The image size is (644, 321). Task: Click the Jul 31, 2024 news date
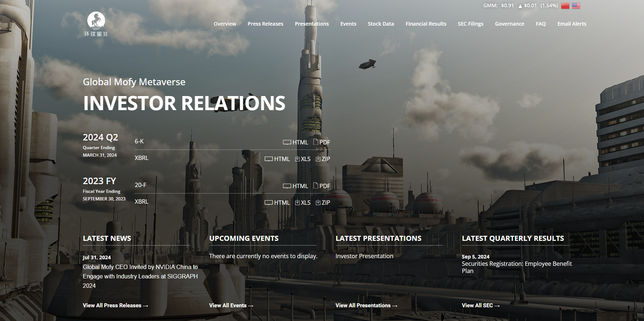coord(97,257)
